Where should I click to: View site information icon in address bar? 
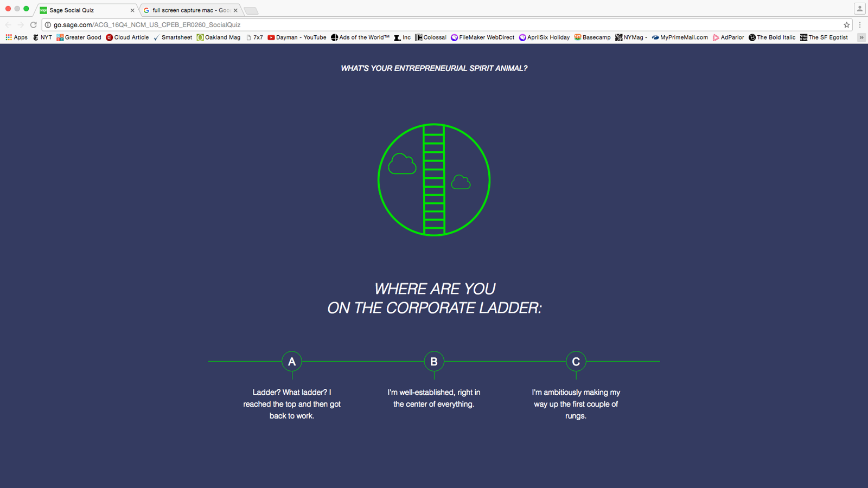[x=48, y=25]
